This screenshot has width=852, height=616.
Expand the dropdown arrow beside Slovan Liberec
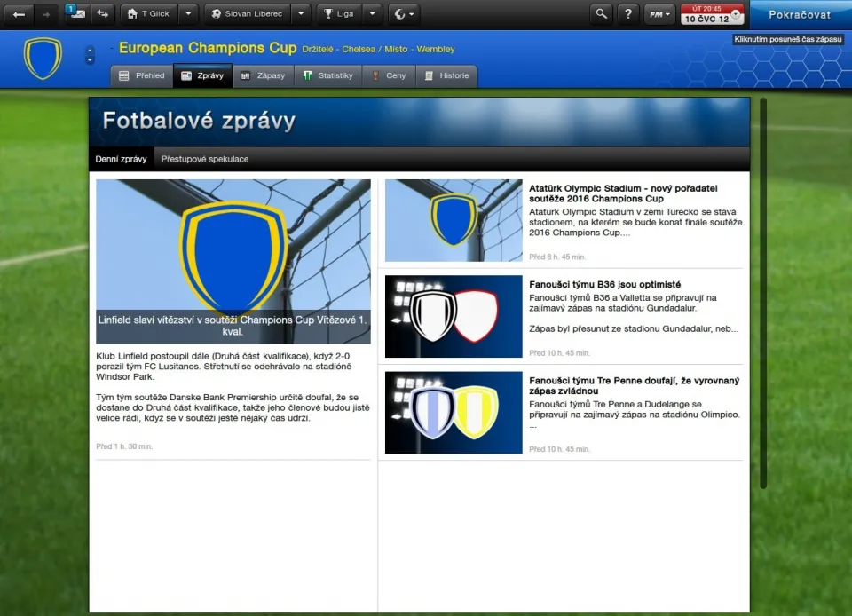(302, 14)
